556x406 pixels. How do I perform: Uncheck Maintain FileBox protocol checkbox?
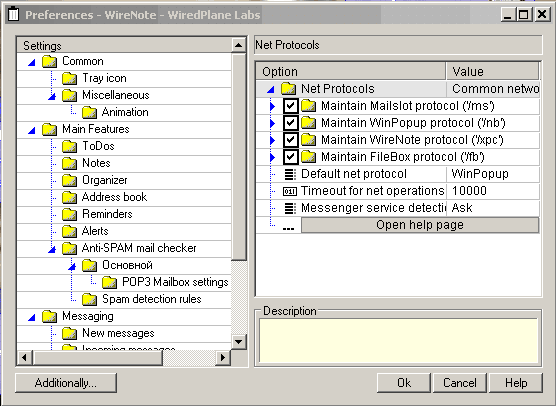tap(290, 157)
